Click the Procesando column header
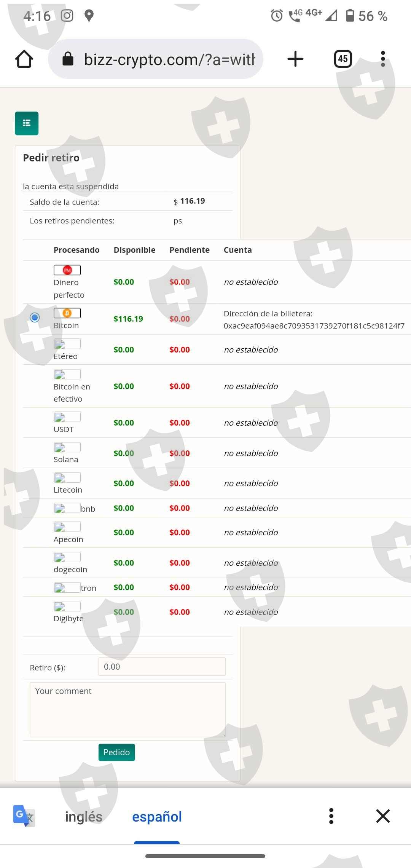Image resolution: width=411 pixels, height=868 pixels. (76, 250)
